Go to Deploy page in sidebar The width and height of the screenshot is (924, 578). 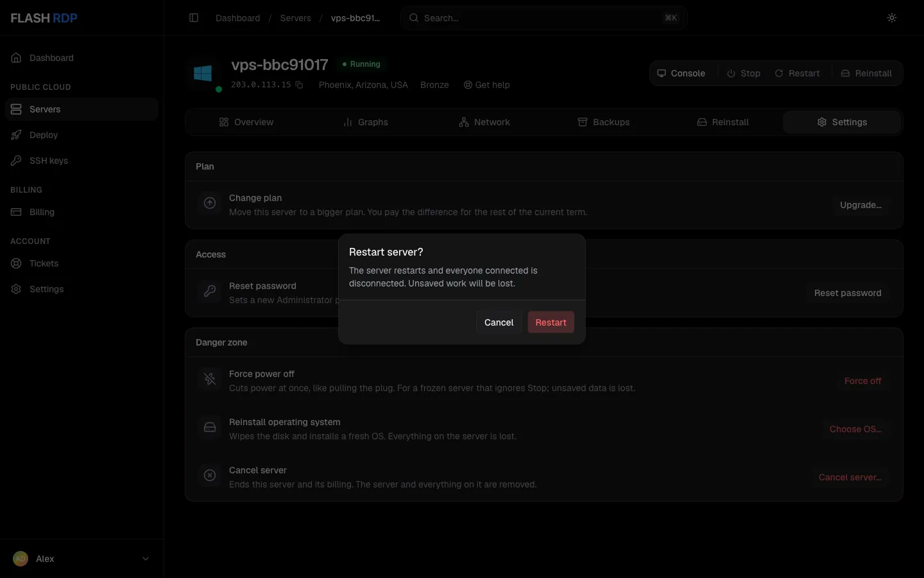(x=81, y=135)
